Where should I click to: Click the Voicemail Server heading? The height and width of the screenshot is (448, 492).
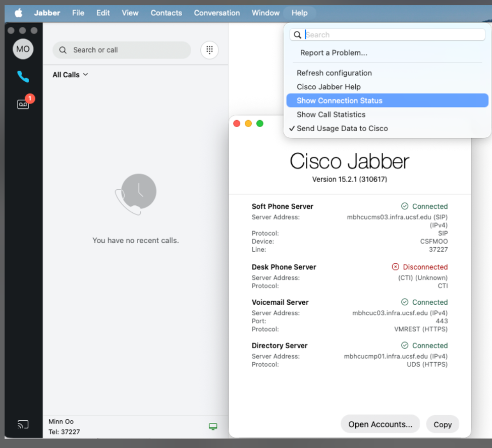click(280, 302)
